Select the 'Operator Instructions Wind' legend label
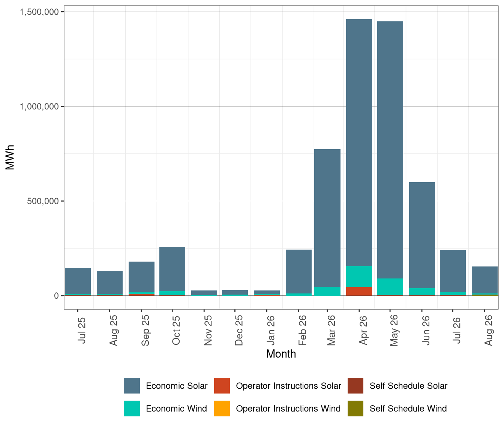 coord(288,409)
